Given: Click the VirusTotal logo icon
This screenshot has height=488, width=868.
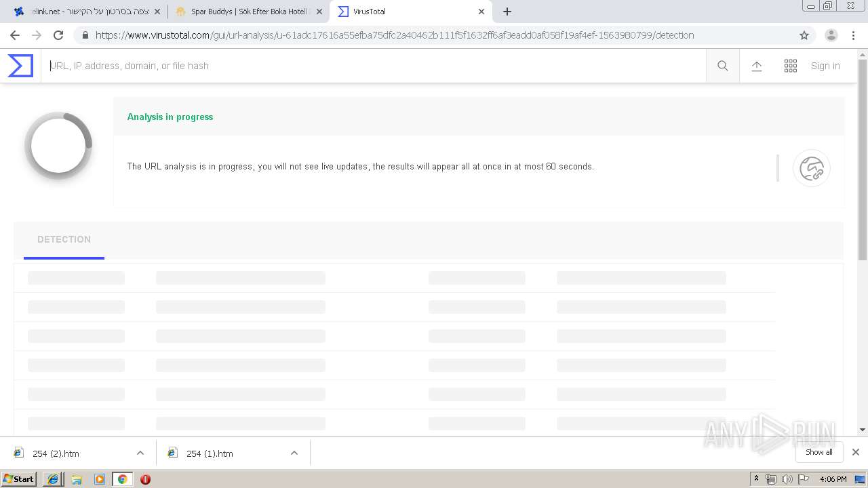Looking at the screenshot, I should 20,66.
